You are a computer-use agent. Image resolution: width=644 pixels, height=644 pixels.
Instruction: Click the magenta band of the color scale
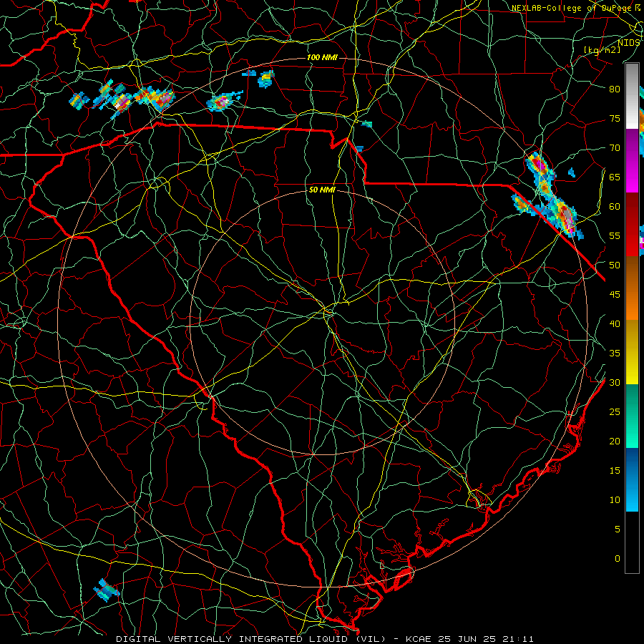click(632, 160)
